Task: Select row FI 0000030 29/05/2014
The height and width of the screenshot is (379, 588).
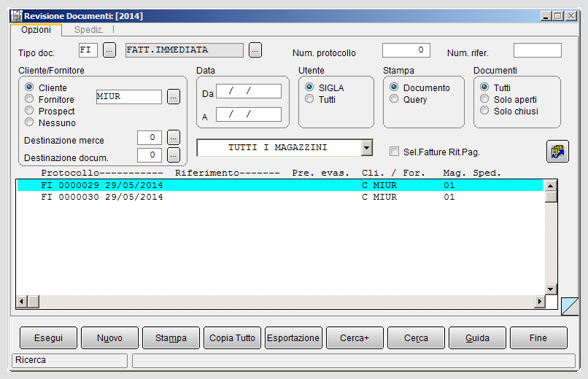Action: coord(280,197)
